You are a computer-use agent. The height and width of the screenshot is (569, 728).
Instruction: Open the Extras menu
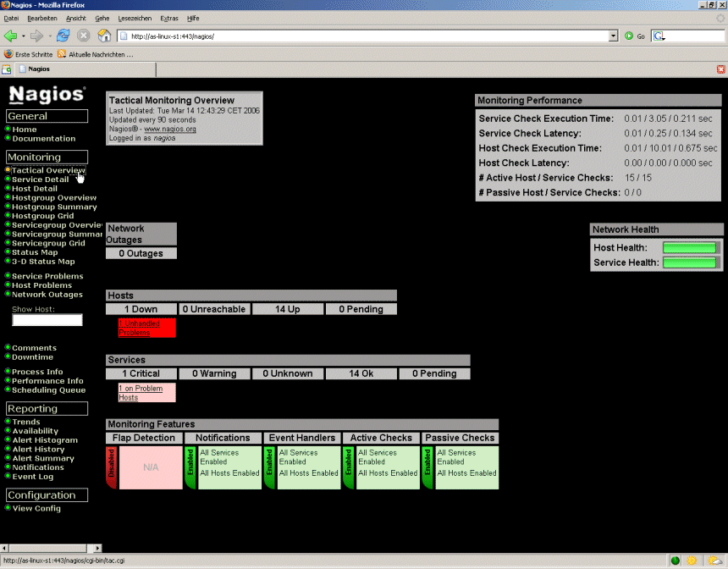coord(169,19)
